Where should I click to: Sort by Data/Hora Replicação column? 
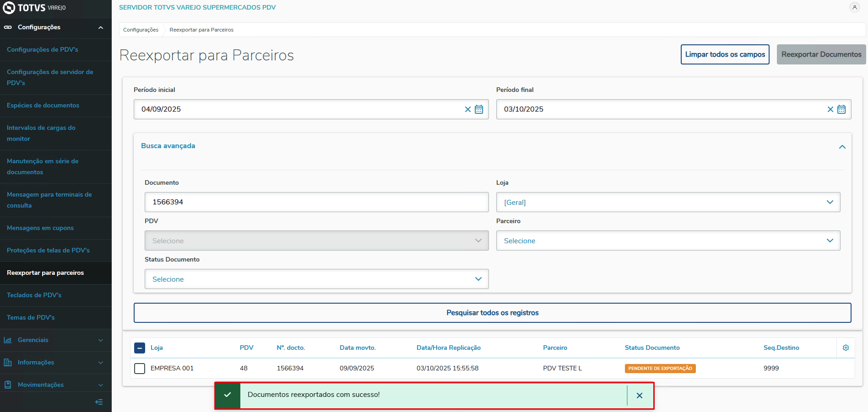click(x=449, y=348)
